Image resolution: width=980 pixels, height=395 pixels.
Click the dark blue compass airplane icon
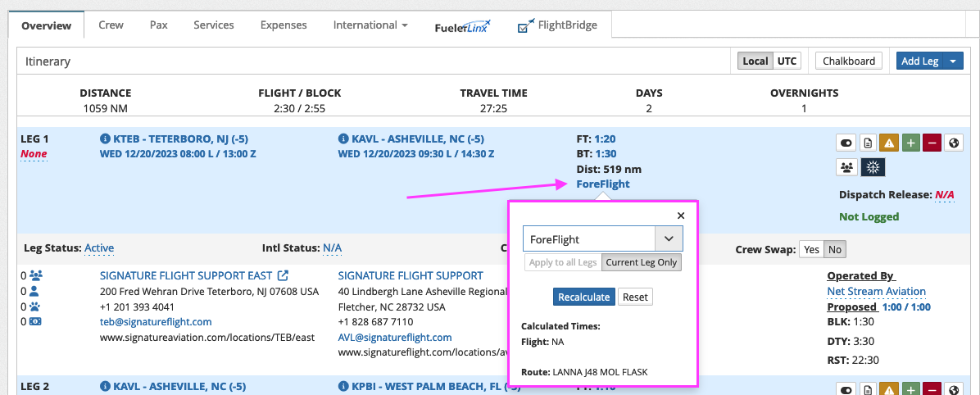(873, 167)
